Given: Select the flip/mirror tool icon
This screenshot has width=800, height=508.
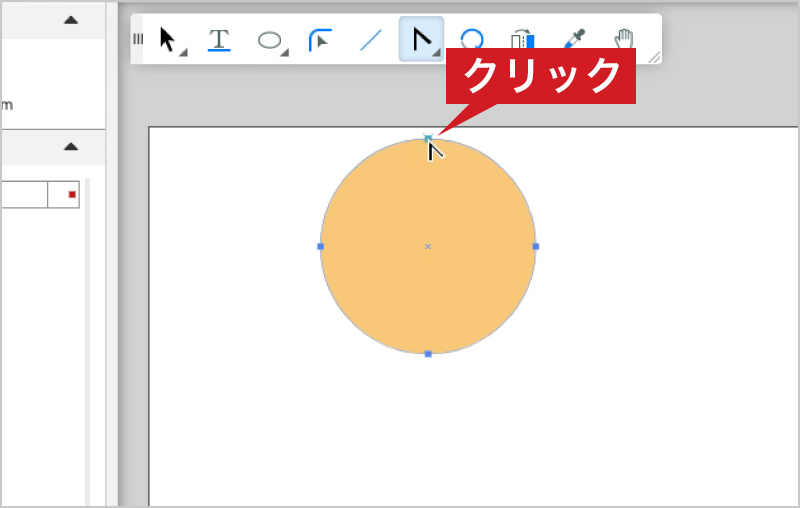Looking at the screenshot, I should pyautogui.click(x=522, y=39).
